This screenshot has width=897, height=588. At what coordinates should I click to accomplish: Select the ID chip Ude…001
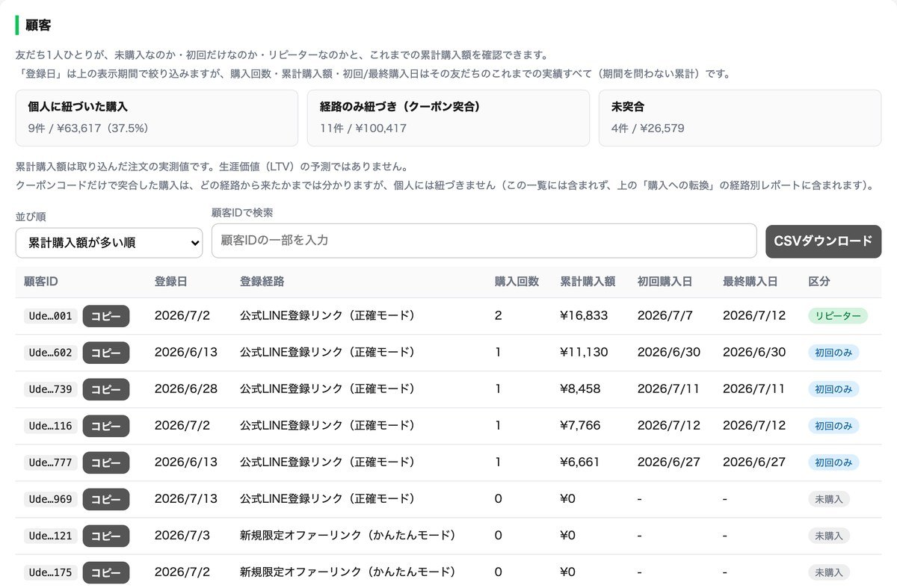pos(50,316)
